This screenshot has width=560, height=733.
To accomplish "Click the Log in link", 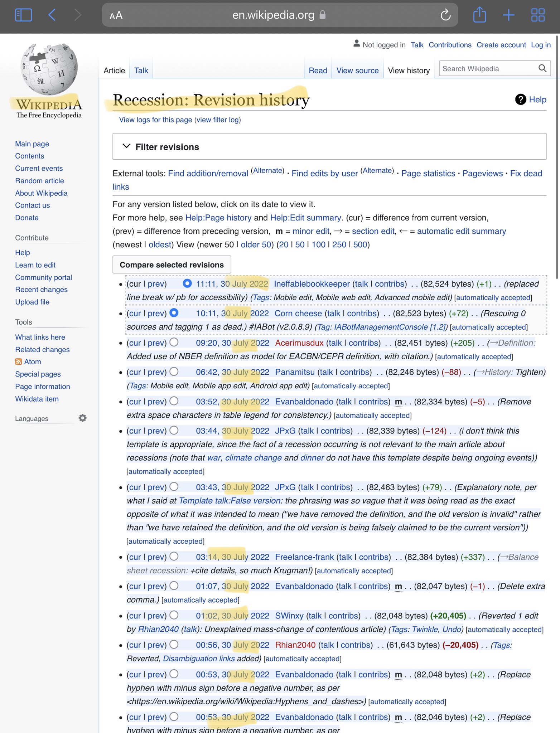I will 541,45.
